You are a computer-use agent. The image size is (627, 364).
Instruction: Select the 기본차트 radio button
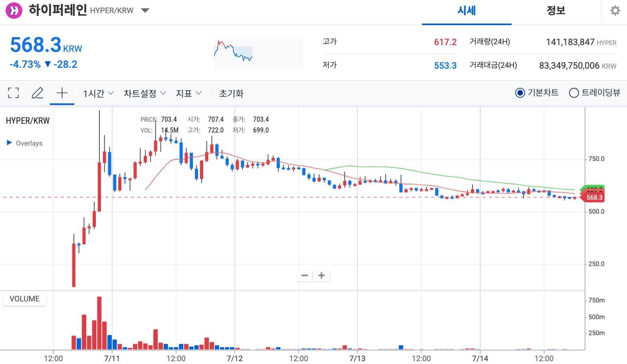(520, 93)
